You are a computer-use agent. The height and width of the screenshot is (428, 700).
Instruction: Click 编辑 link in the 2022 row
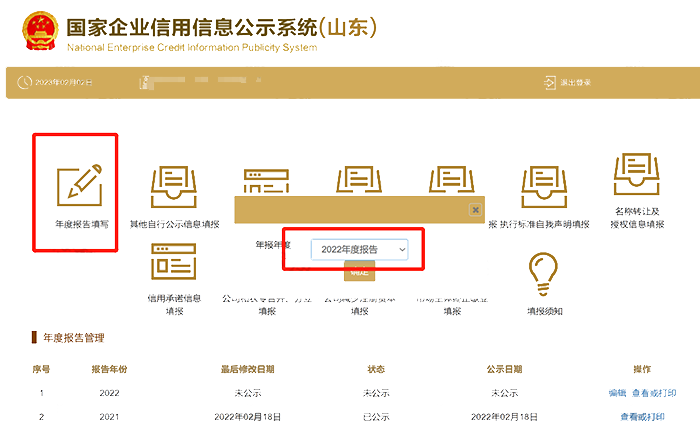click(x=617, y=393)
